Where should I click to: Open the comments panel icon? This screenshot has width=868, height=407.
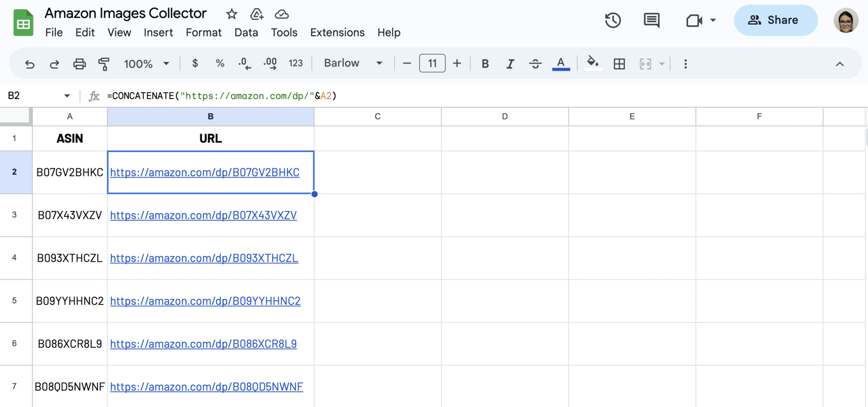pyautogui.click(x=651, y=20)
